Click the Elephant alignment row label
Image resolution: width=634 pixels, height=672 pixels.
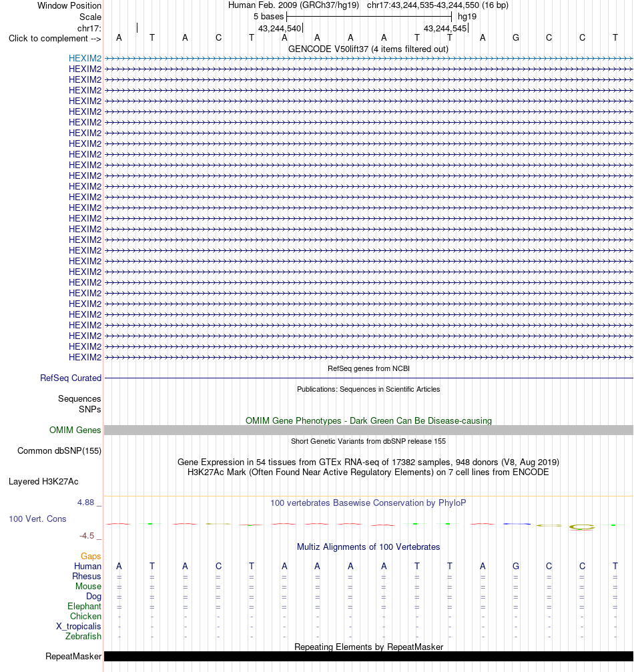[x=85, y=607]
